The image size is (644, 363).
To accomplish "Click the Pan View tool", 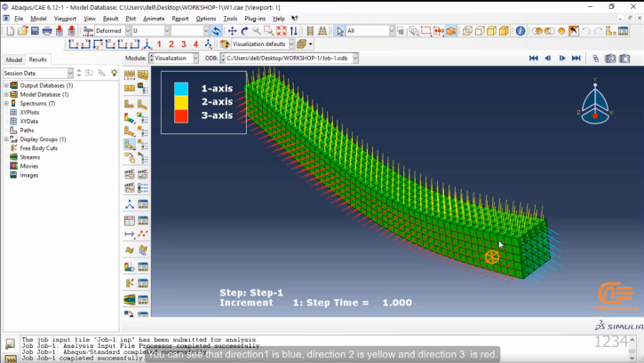I will pos(232,31).
